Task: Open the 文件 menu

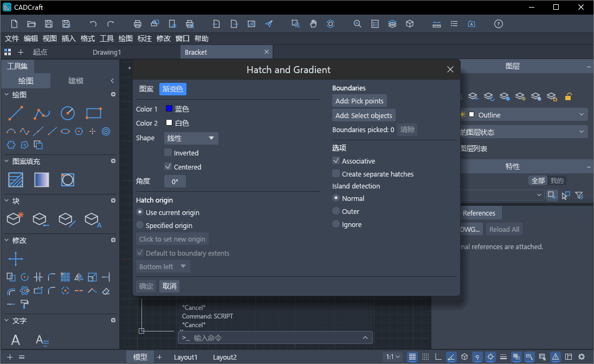Action: 12,38
